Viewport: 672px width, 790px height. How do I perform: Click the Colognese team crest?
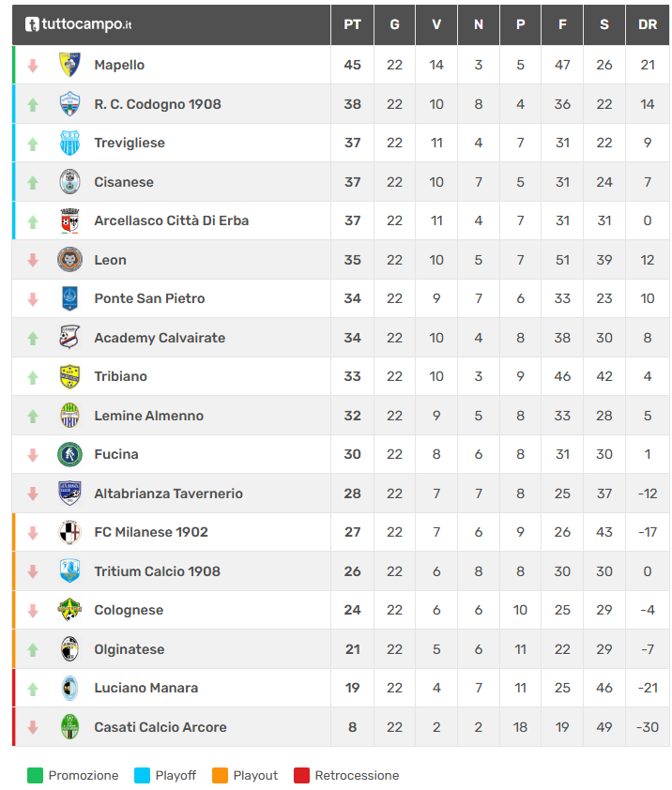point(69,610)
